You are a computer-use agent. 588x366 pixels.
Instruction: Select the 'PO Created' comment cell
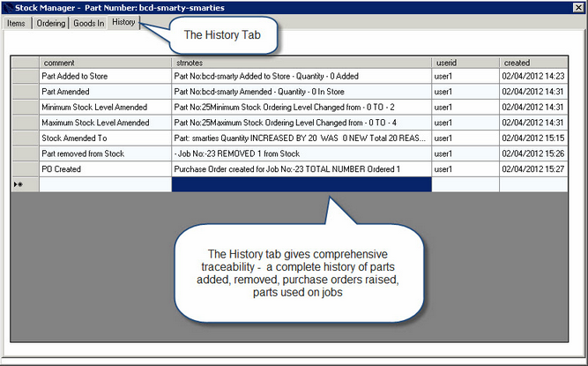106,169
